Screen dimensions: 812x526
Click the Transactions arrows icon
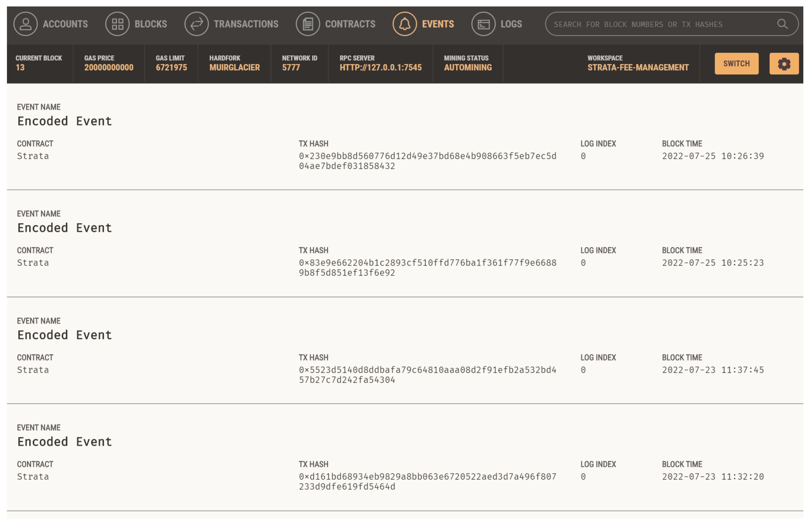coord(196,24)
